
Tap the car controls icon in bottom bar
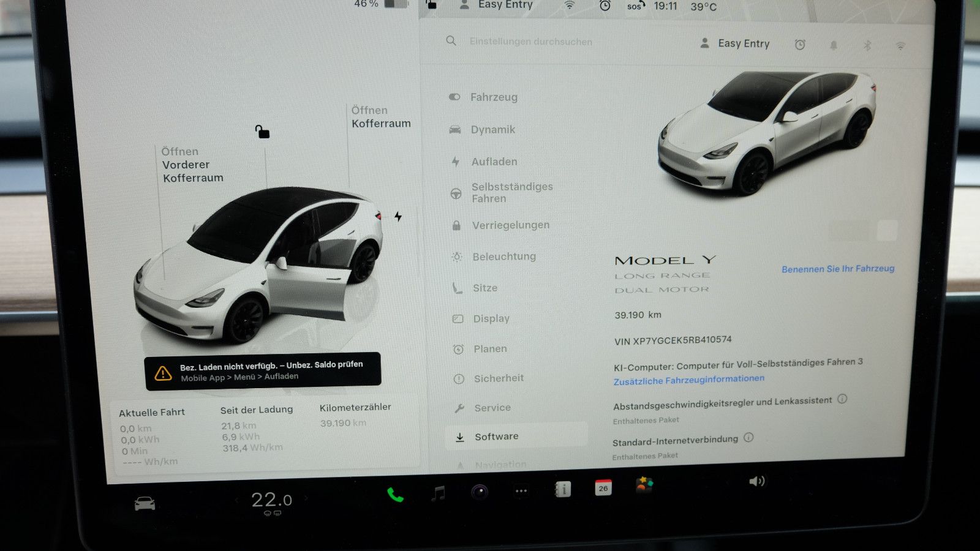145,503
